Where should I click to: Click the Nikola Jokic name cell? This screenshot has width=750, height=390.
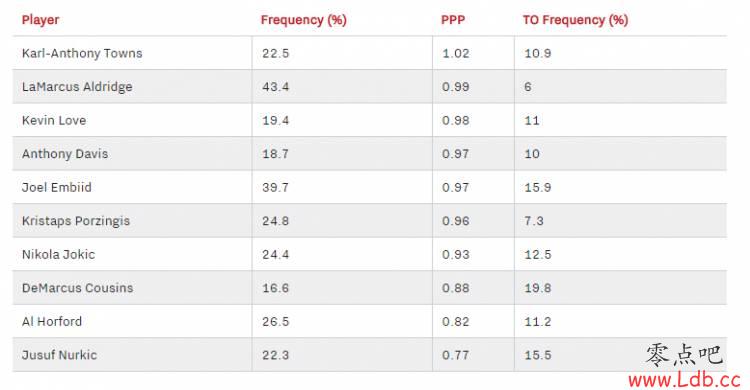point(58,255)
